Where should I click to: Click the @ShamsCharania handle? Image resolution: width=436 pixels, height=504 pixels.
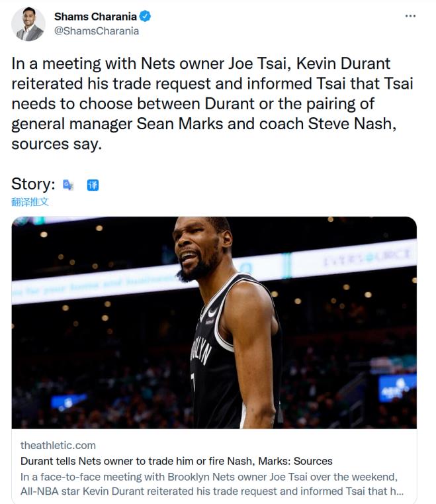pos(97,30)
